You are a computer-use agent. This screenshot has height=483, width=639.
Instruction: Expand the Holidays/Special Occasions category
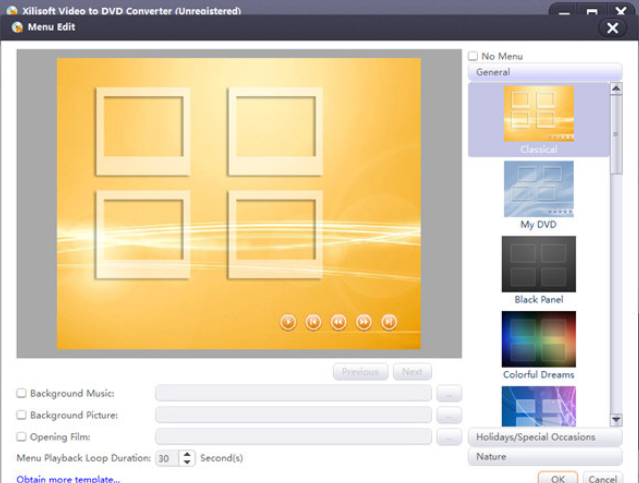[x=545, y=437]
